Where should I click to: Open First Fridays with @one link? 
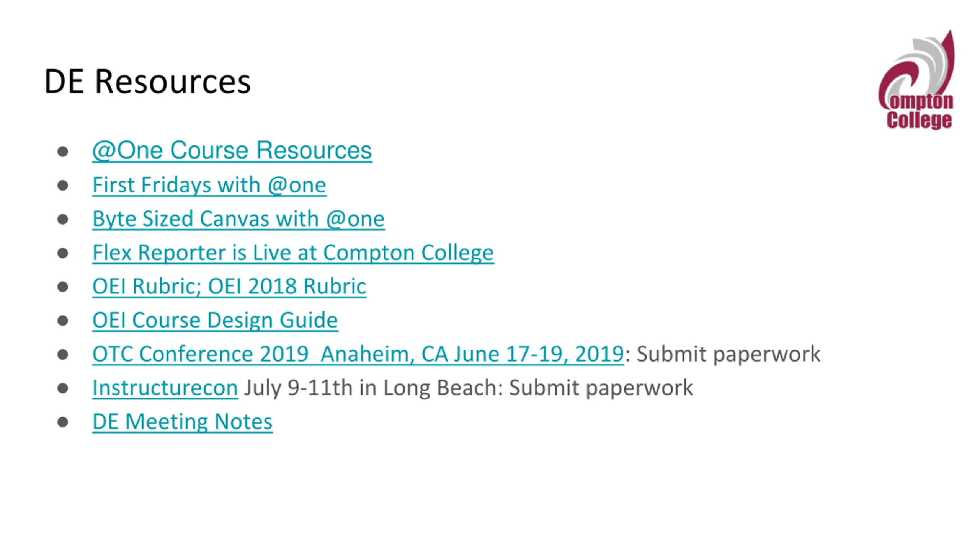(209, 185)
